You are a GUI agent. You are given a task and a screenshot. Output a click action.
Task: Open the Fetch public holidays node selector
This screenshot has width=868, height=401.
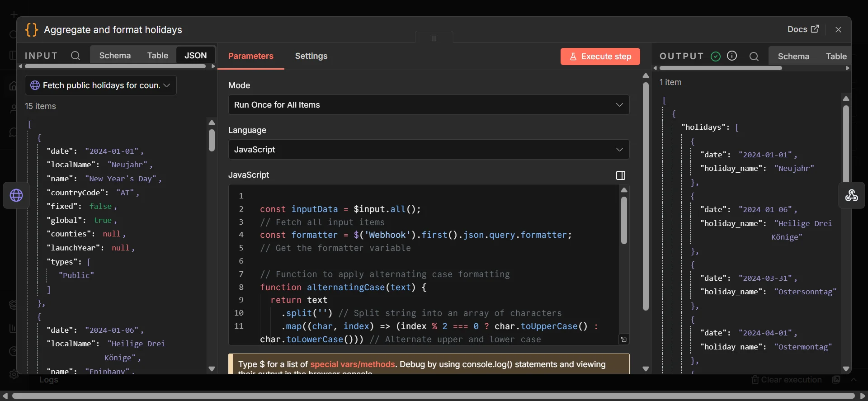point(101,85)
